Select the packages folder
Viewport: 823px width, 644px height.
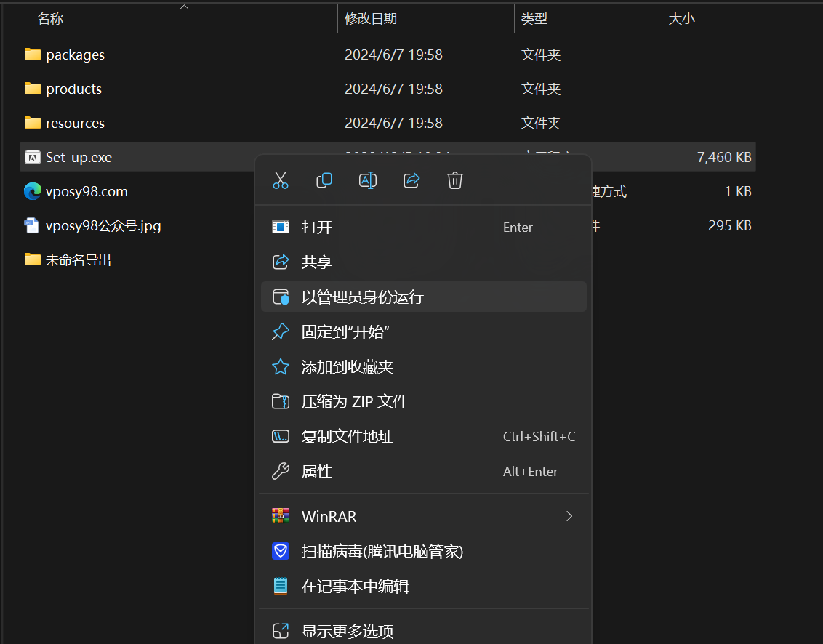click(x=75, y=55)
